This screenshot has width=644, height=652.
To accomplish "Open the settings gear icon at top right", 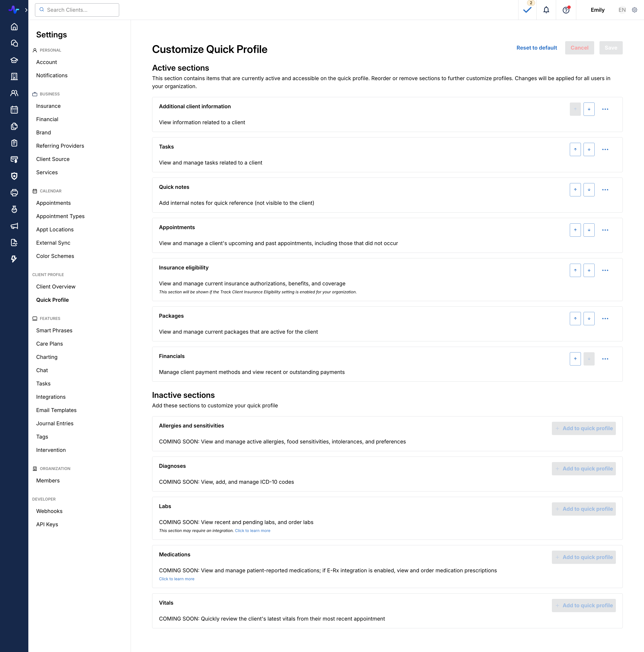I will click(x=634, y=10).
